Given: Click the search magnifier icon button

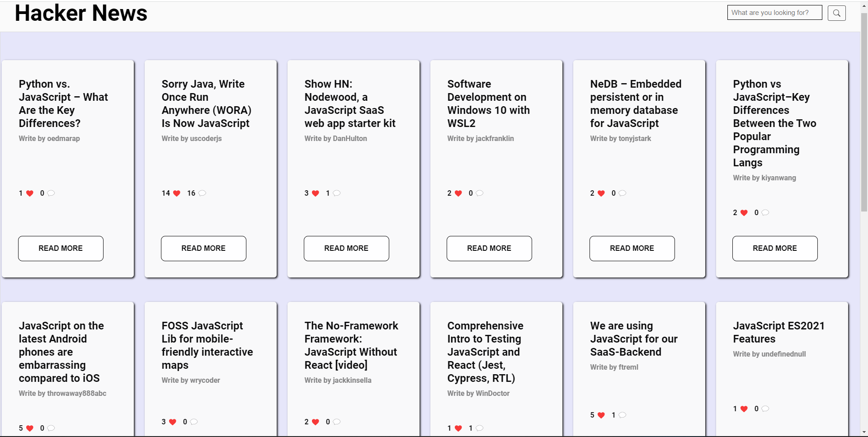Looking at the screenshot, I should point(836,13).
